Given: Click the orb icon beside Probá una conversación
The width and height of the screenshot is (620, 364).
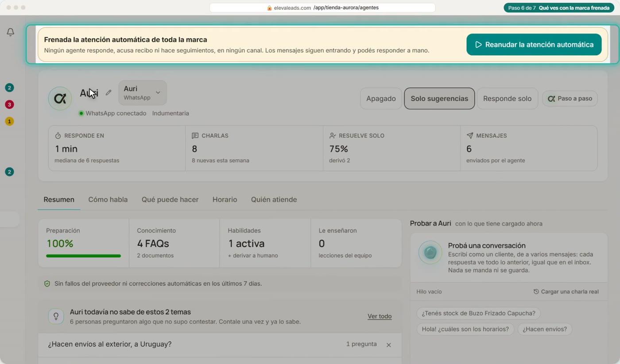Looking at the screenshot, I should tap(430, 252).
